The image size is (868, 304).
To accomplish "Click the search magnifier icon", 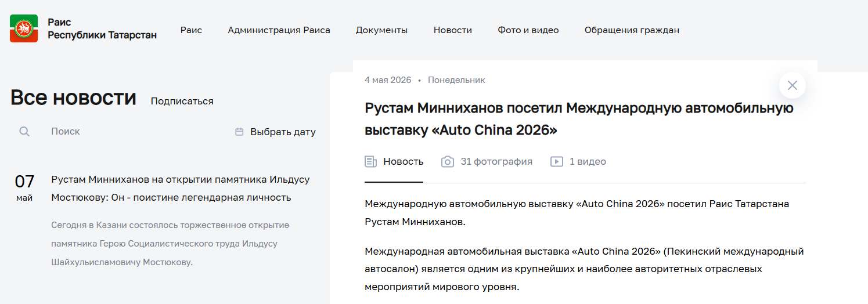I will [x=24, y=132].
